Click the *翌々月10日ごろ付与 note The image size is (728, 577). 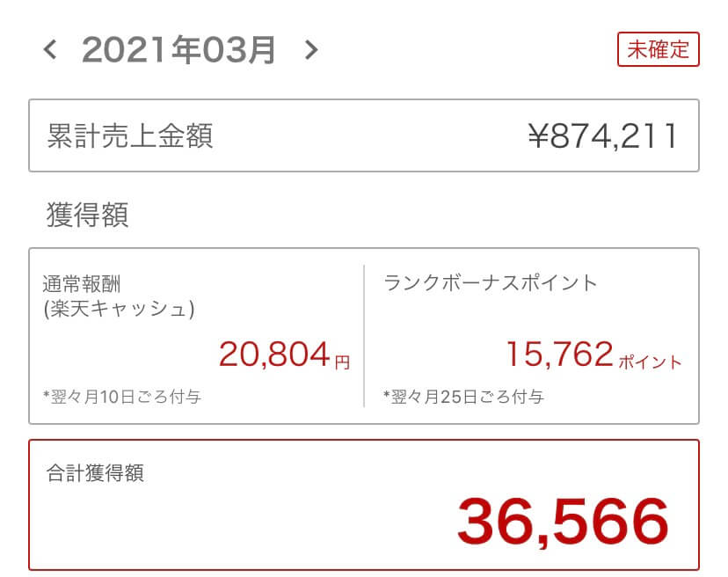pos(121,397)
